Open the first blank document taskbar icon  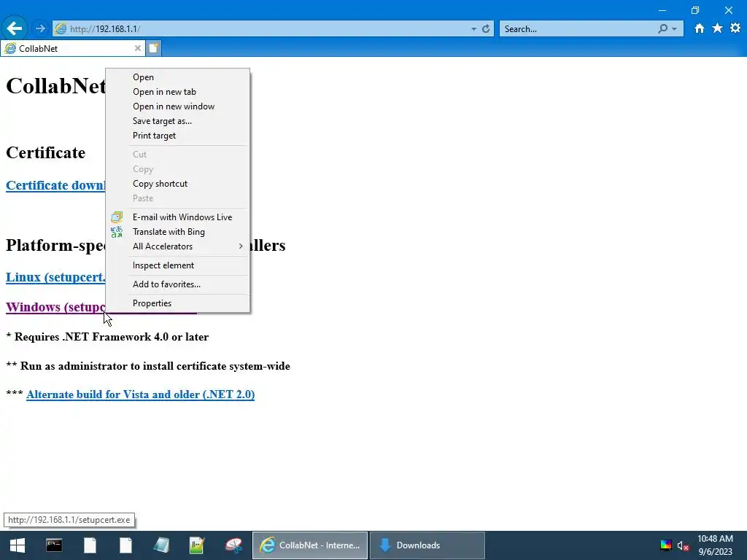point(90,545)
